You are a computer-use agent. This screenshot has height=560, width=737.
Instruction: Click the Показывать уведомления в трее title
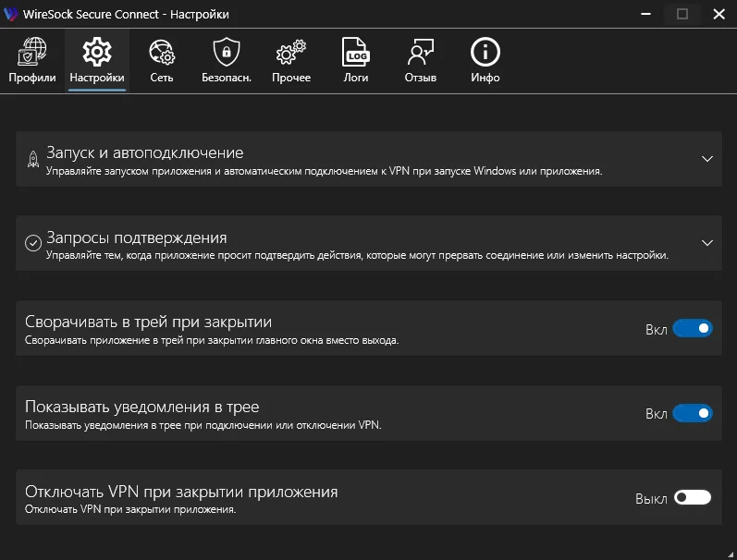tap(142, 407)
